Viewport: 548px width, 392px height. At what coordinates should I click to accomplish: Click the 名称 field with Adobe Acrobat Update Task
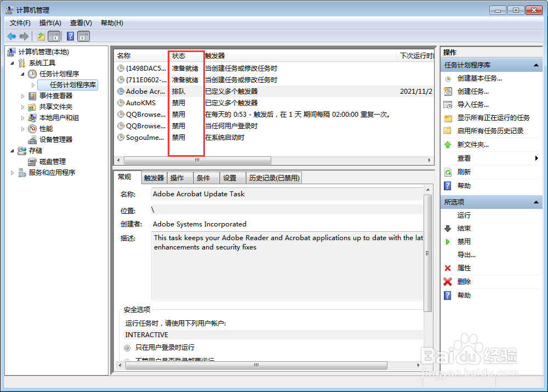pos(287,194)
